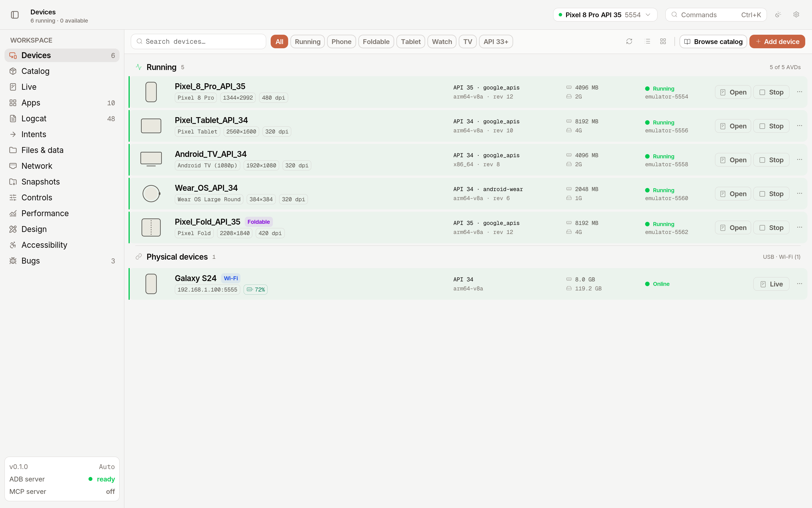This screenshot has height=508, width=812.
Task: Open the Pixel_Fold_API_35 emulator
Action: pos(733,227)
